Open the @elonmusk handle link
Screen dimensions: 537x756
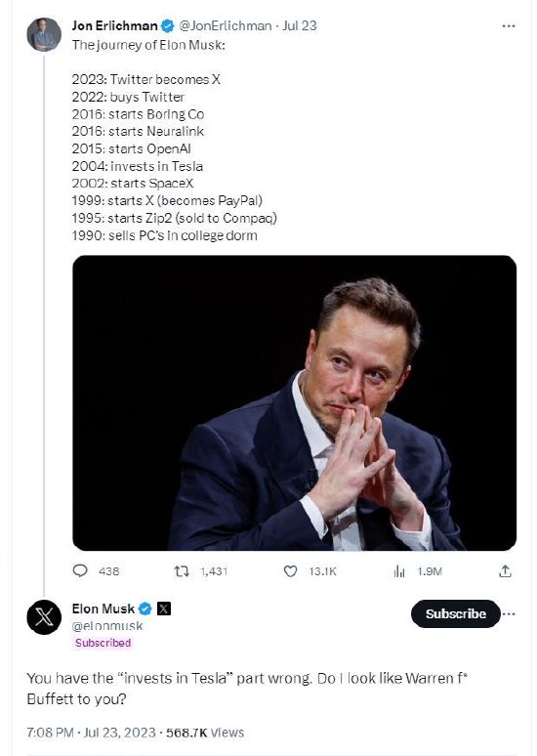click(x=107, y=626)
